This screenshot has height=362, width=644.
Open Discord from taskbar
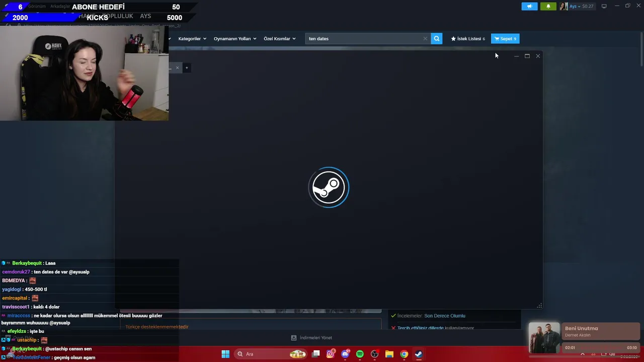pos(345,354)
